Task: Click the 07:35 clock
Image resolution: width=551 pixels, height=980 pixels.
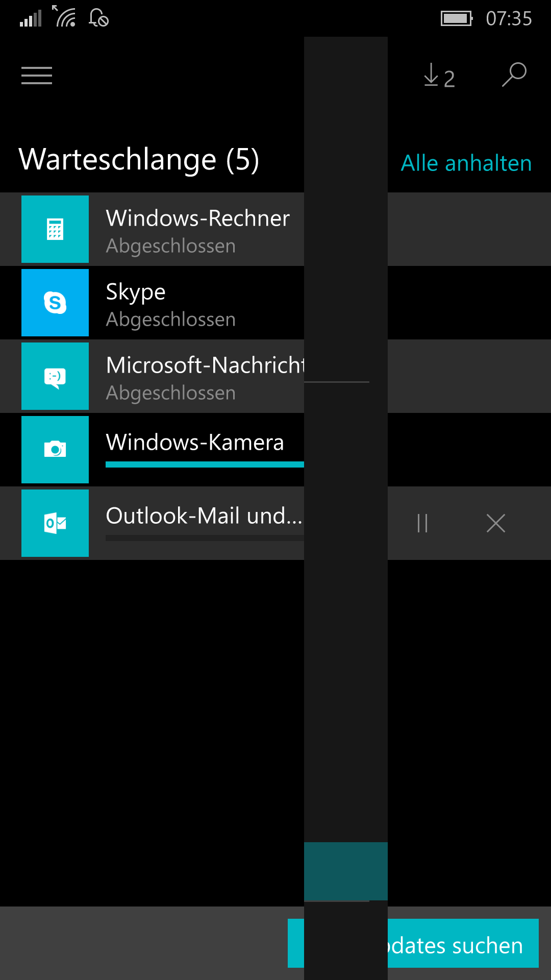Action: point(509,19)
